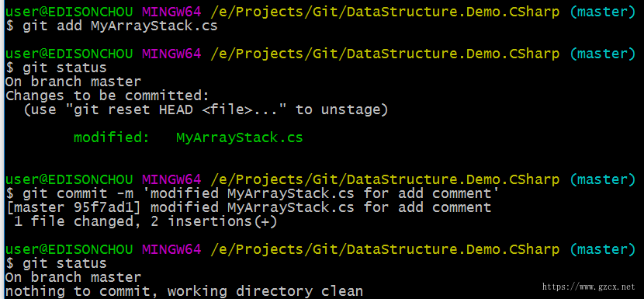Click 'nothing to commit, working directory clean'
This screenshot has height=299, width=644.
(x=184, y=291)
